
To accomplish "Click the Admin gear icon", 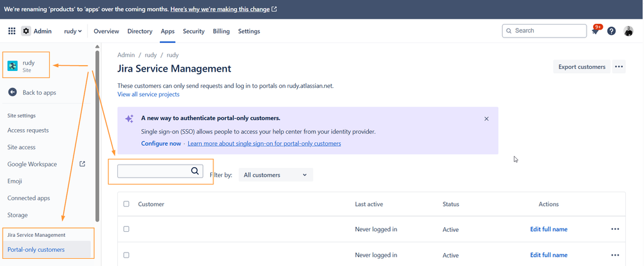I will pyautogui.click(x=26, y=31).
